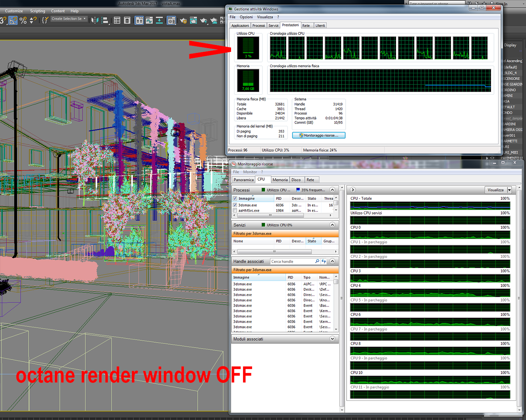Open the Scripting menu in 3ds Max
The width and height of the screenshot is (526, 420).
[x=38, y=11]
